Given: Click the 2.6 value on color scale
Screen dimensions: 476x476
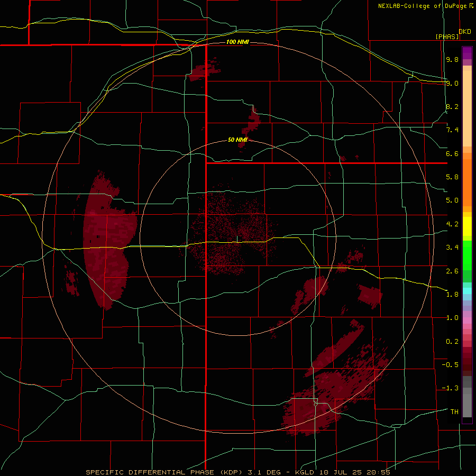Looking at the screenshot, I should click(452, 271).
